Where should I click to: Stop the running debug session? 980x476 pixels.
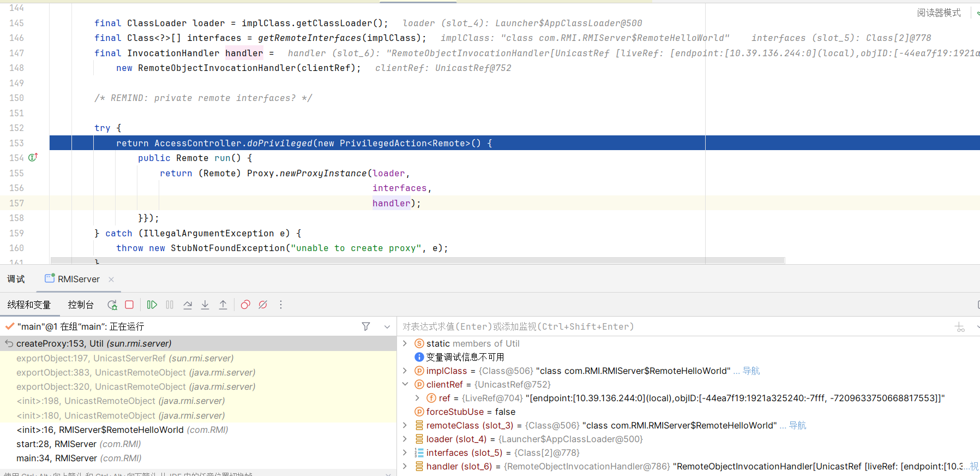[129, 305]
